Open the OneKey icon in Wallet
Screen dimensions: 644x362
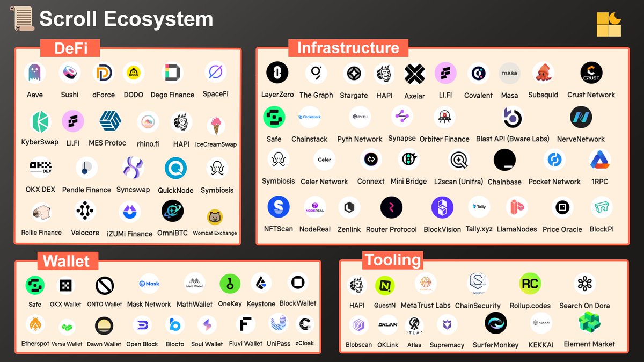point(230,283)
